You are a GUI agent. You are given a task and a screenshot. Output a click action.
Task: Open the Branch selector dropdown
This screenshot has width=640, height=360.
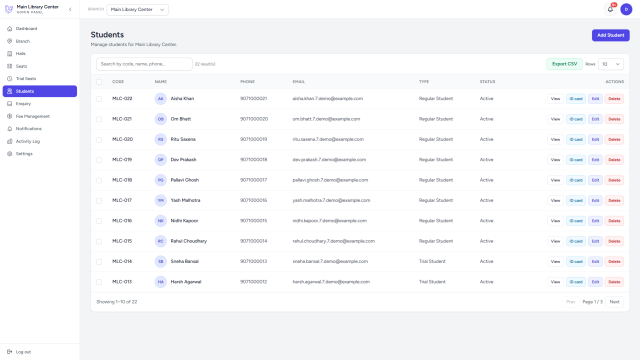pyautogui.click(x=138, y=9)
